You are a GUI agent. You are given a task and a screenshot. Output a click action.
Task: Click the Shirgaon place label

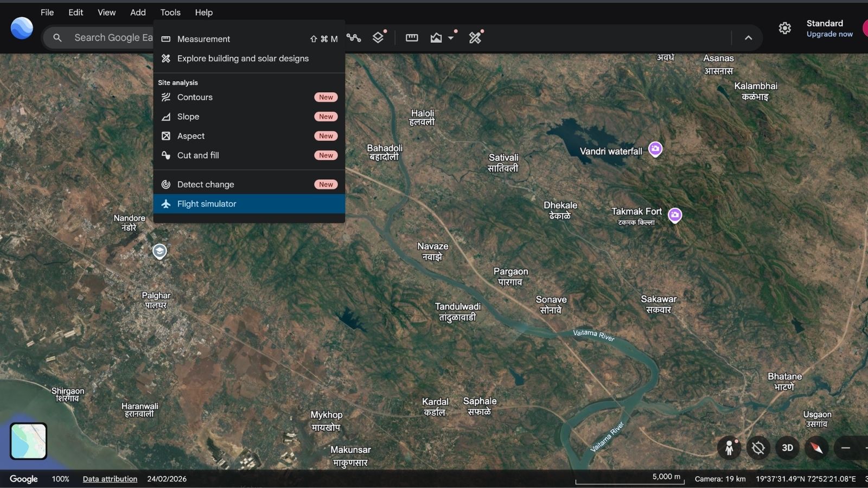pyautogui.click(x=68, y=394)
